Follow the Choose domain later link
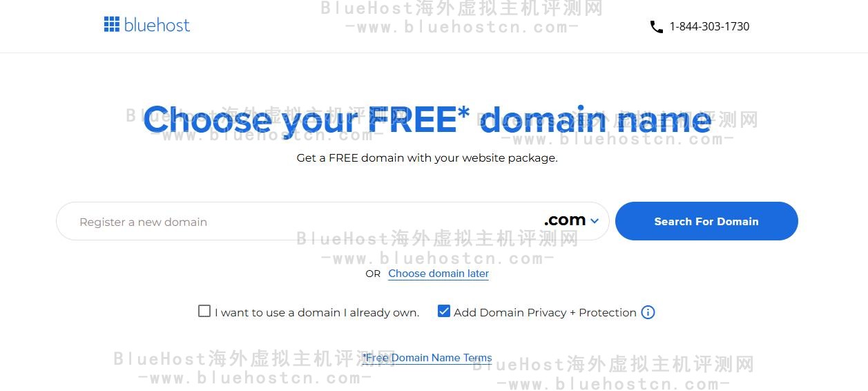Viewport: 868px width, 391px height. (x=438, y=274)
